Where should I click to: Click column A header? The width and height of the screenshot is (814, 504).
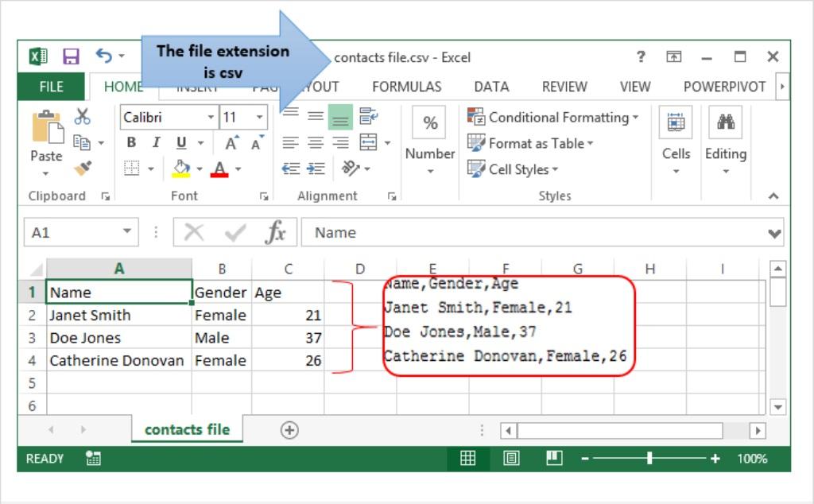[119, 269]
